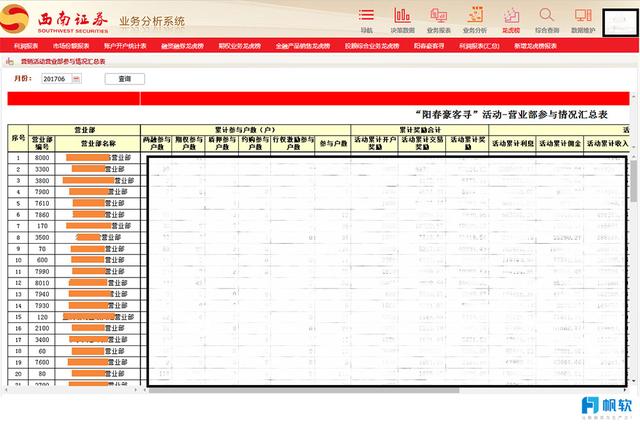Select branch code cell 8010
This screenshot has width=640, height=426.
(x=42, y=283)
